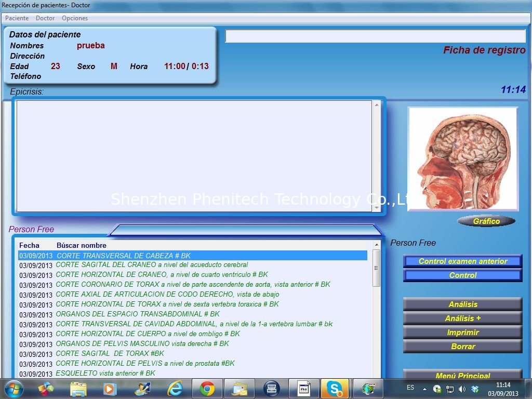Click the Análisis + button
Screen dimensions: 532x399
point(463,318)
